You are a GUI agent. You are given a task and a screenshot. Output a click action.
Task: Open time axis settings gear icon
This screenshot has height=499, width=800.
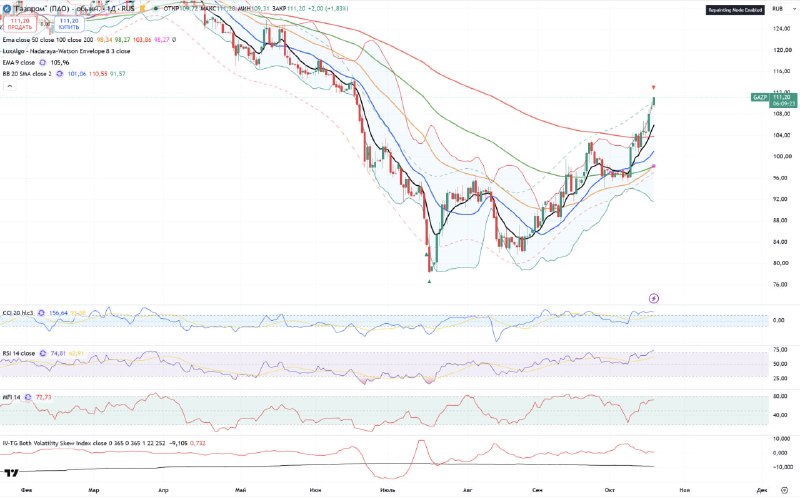pos(785,490)
